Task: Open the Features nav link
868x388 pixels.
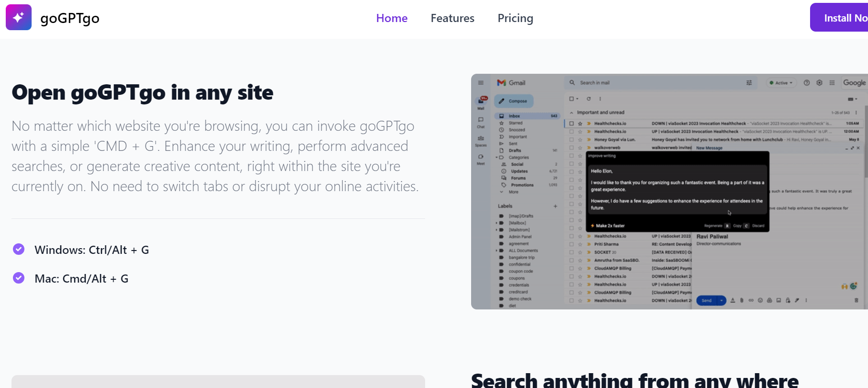Action: [x=452, y=18]
